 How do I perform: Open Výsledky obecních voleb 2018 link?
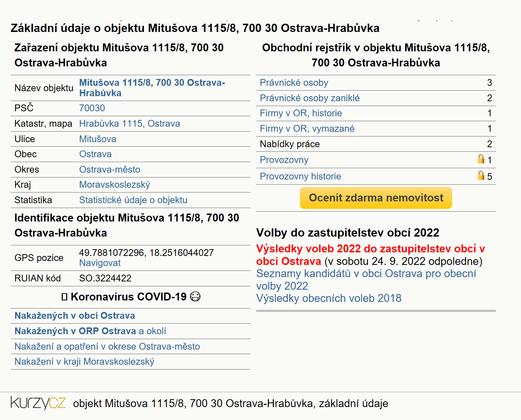329,298
